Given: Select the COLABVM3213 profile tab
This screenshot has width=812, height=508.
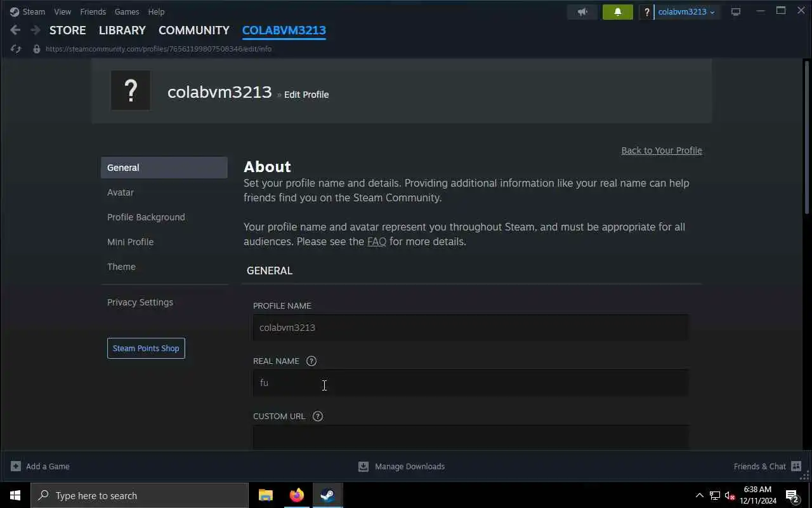Looking at the screenshot, I should 284,30.
